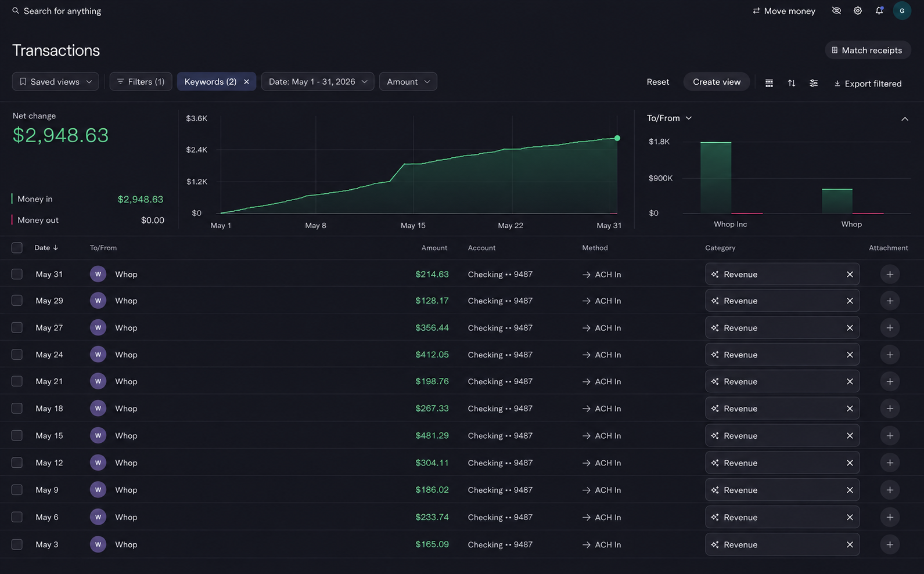
Task: Toggle hide balances eye icon
Action: [836, 10]
